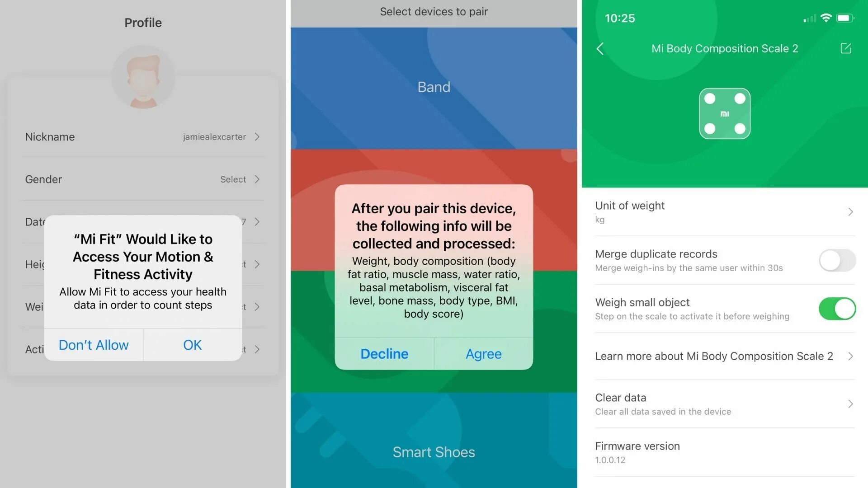Click Agree to pair device and collect data
Image resolution: width=868 pixels, height=488 pixels.
(x=483, y=353)
